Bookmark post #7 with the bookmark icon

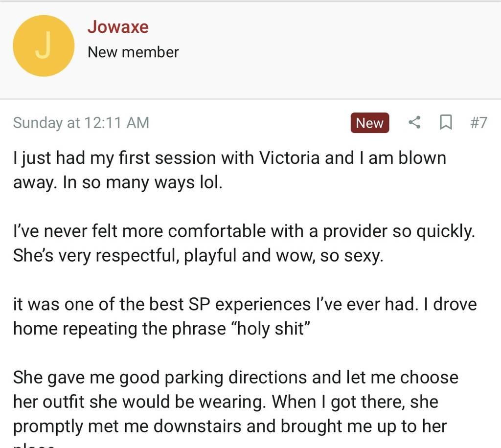(x=445, y=122)
